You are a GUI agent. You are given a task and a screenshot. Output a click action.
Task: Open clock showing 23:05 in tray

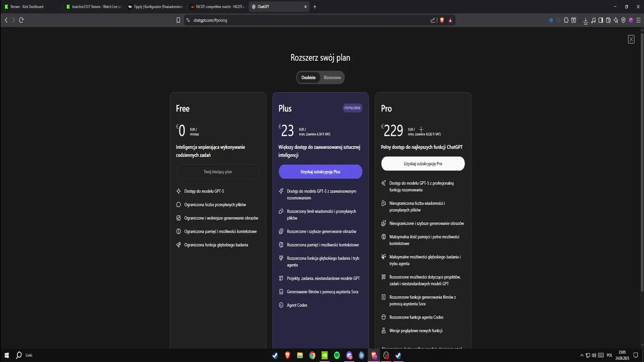click(x=622, y=355)
